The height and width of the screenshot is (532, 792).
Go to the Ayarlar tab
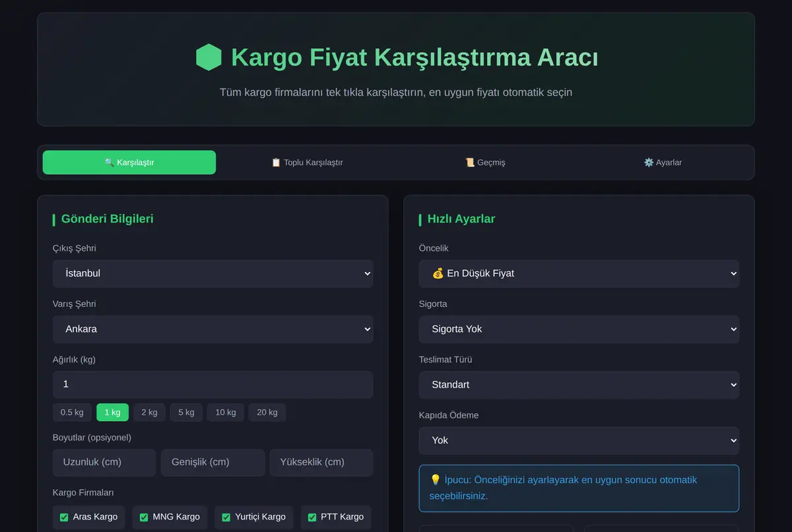(663, 162)
